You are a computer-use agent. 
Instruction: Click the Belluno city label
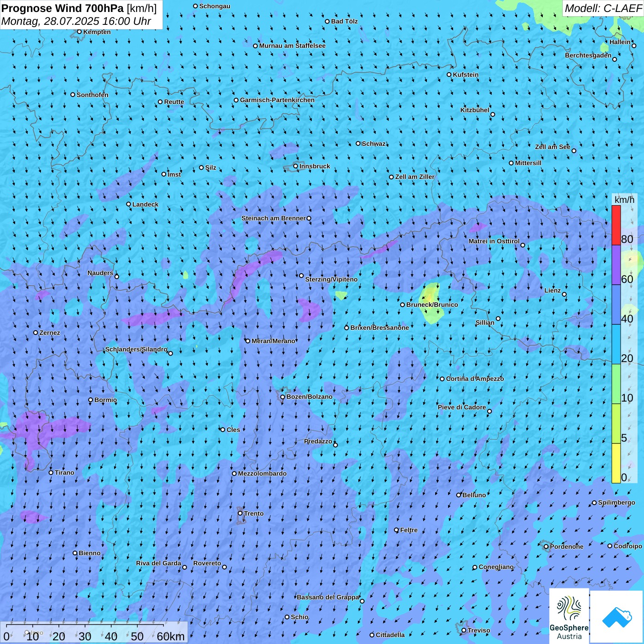pyautogui.click(x=474, y=495)
